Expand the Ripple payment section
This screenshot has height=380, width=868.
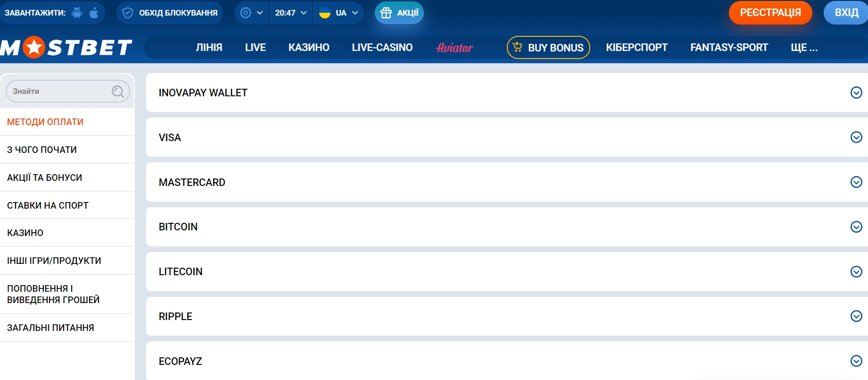[856, 316]
